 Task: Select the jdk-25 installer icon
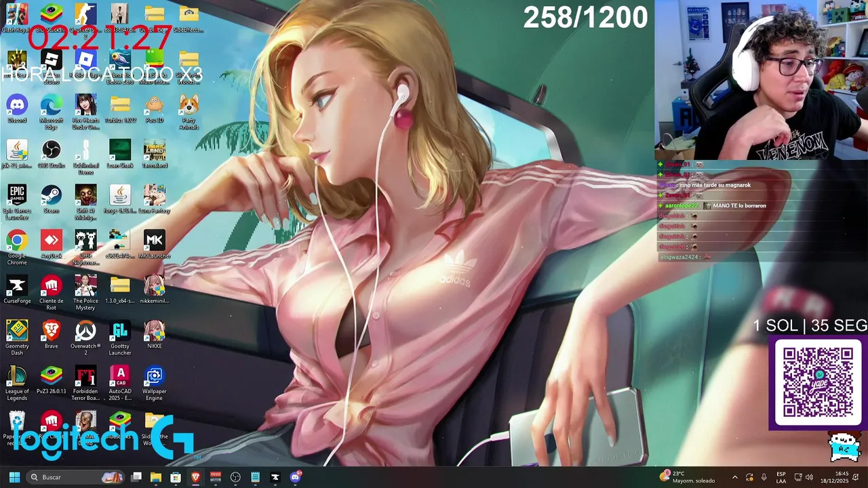(x=17, y=154)
